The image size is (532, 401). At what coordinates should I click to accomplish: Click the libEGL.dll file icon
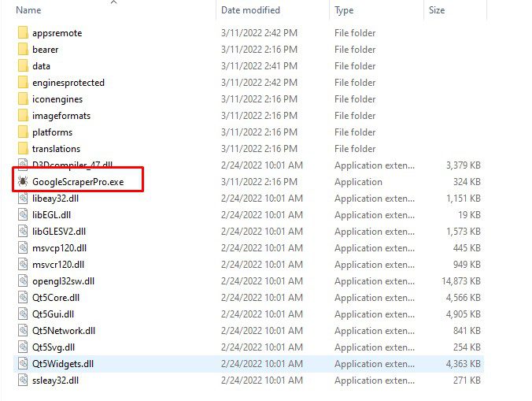pos(23,215)
